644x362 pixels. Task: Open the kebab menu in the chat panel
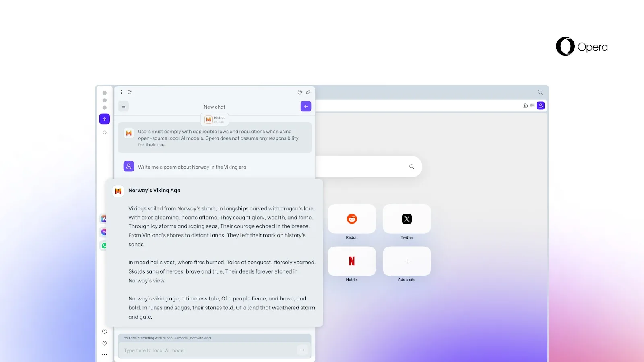point(121,92)
